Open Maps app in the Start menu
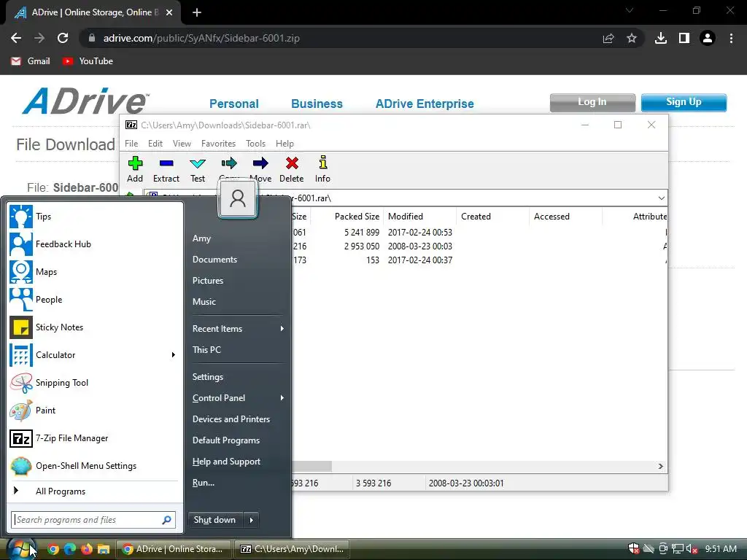This screenshot has height=560, width=747. click(94, 272)
